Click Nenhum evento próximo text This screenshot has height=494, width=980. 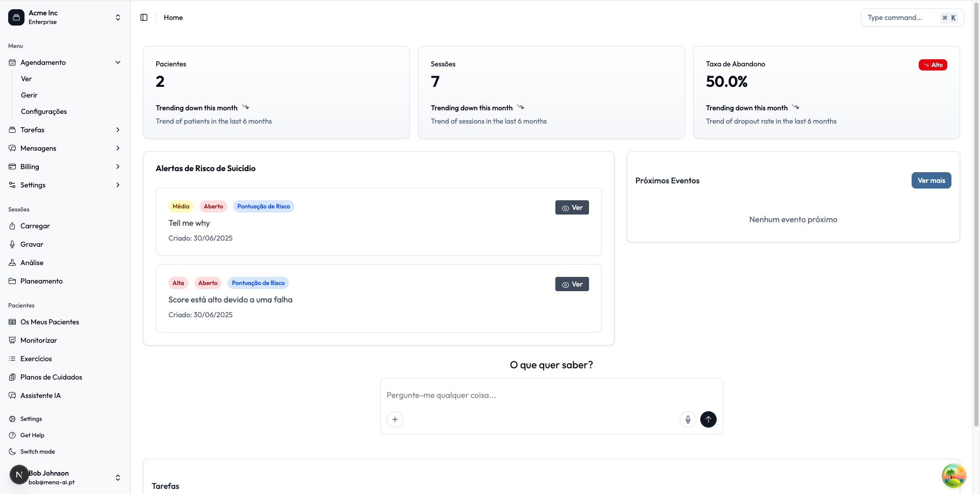(x=793, y=220)
